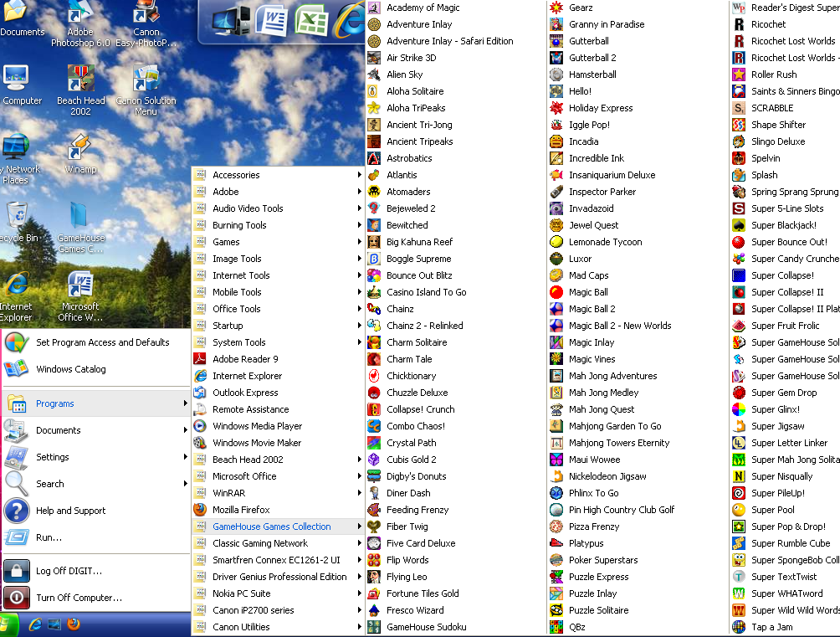Open Adobe Photoshop 6.0 desktop shortcut
Viewport: 840px width, 637px height.
point(80,24)
